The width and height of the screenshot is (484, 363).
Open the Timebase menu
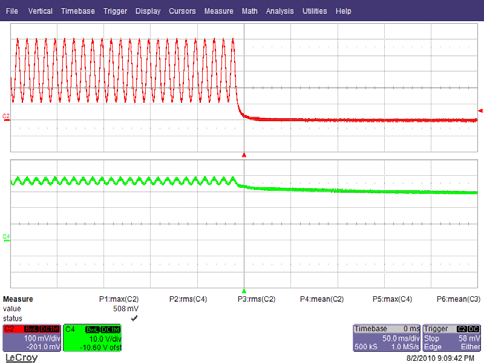click(x=78, y=11)
